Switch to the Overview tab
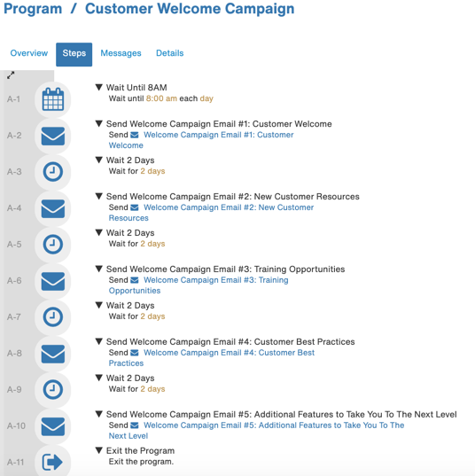475x476 pixels. (x=29, y=53)
